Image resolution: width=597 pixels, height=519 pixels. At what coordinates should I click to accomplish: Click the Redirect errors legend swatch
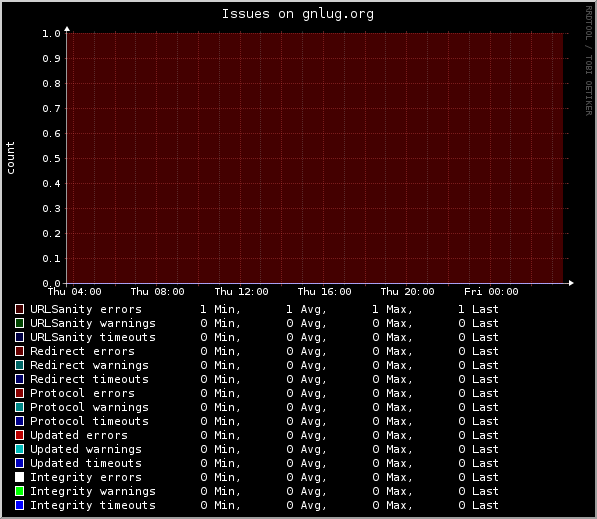click(x=19, y=351)
